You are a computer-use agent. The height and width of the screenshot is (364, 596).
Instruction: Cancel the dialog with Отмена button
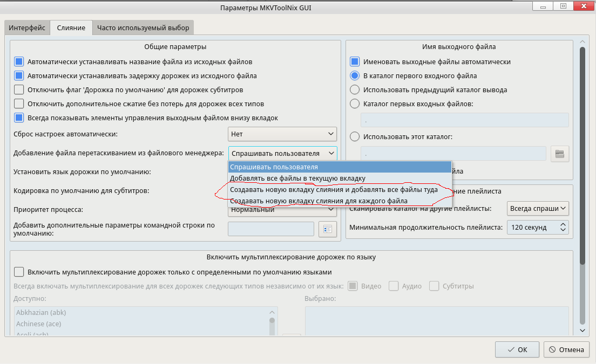566,349
